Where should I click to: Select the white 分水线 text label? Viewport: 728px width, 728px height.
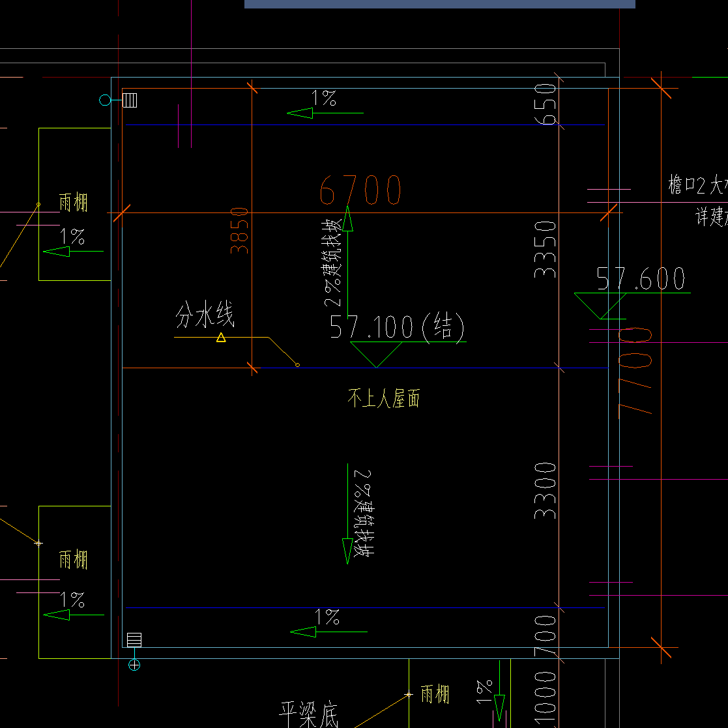205,315
